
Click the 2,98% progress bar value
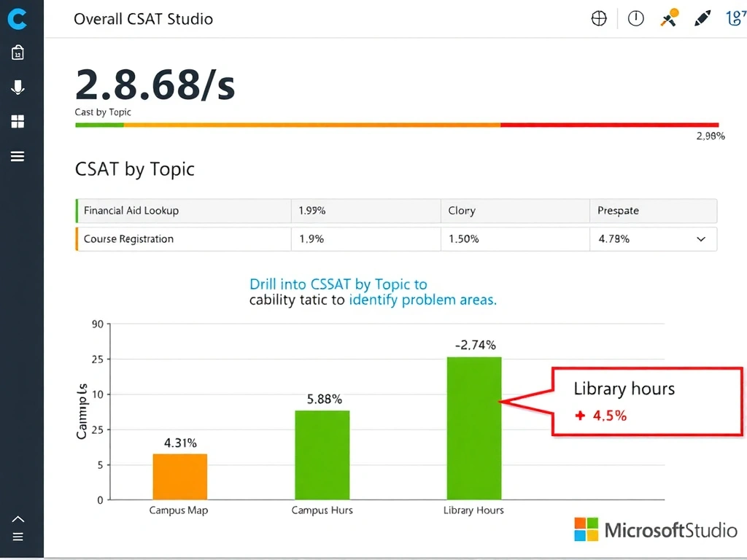tap(711, 136)
